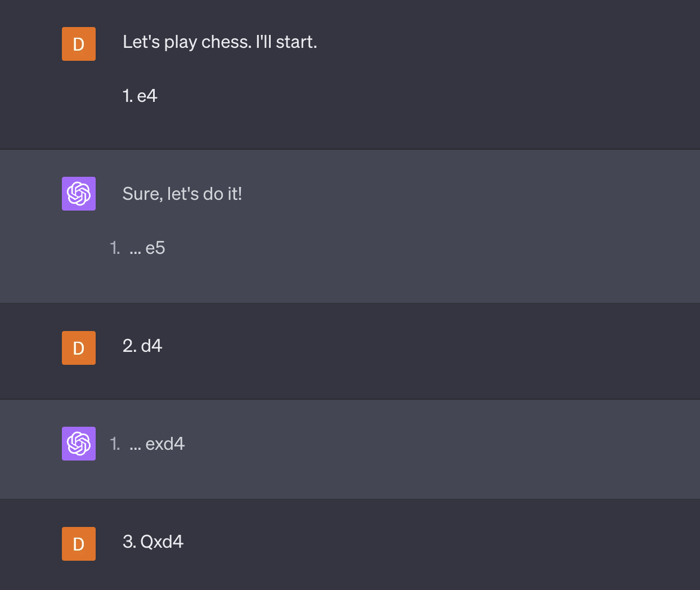The height and width of the screenshot is (590, 700).
Task: Click the ChatGPT logo beside the "exd4" reply
Action: tap(79, 444)
